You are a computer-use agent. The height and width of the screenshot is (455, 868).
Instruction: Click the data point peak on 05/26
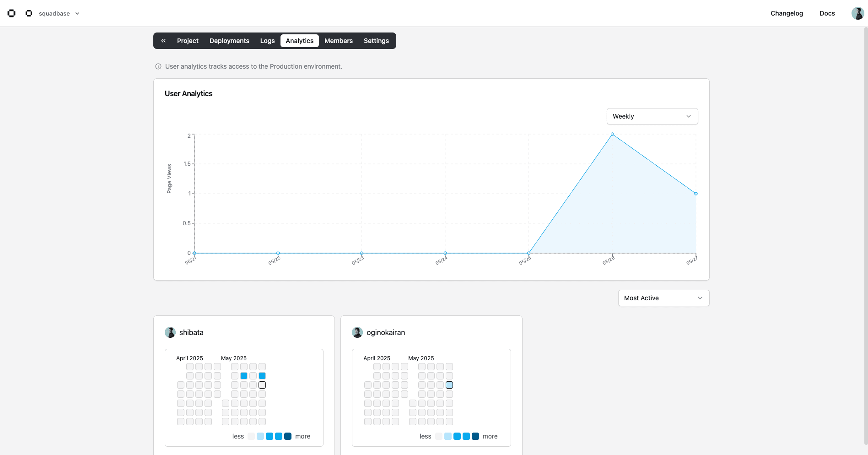click(x=612, y=134)
